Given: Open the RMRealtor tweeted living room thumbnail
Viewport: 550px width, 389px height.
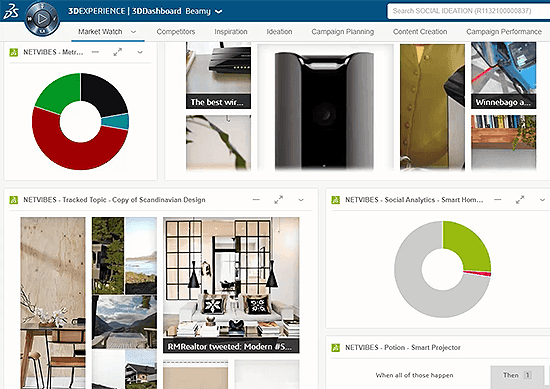Looking at the screenshot, I should click(x=231, y=285).
